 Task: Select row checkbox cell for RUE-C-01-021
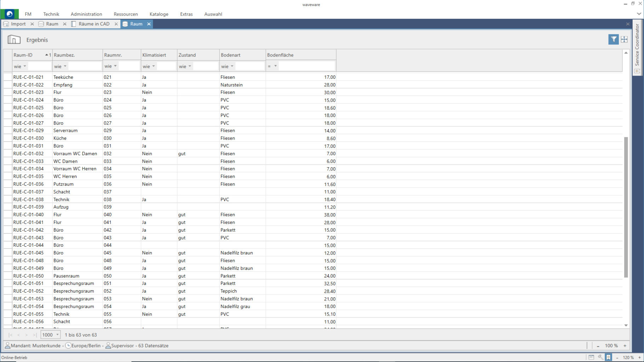coord(8,77)
